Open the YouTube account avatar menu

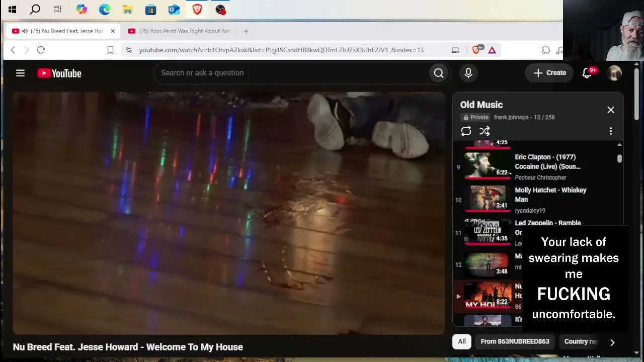point(614,73)
